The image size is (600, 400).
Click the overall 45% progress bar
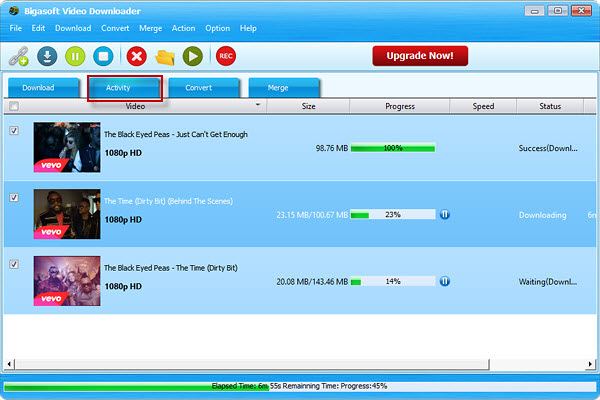(x=300, y=386)
